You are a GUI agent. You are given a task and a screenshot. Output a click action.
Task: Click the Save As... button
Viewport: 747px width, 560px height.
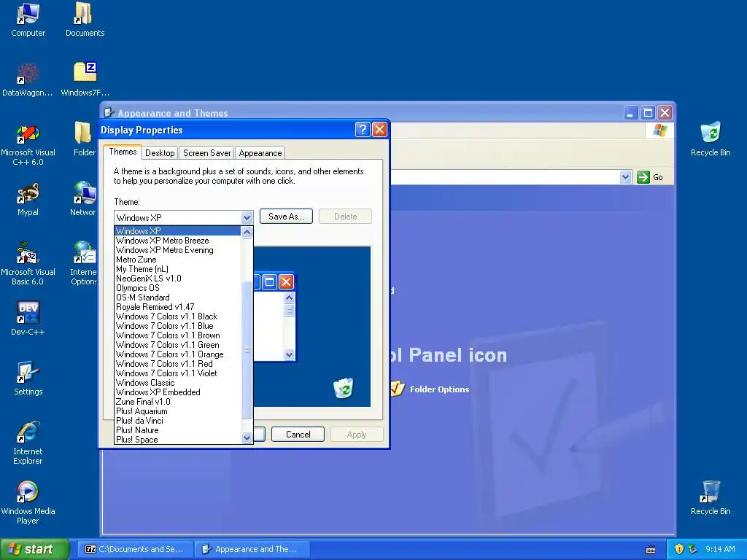[286, 216]
